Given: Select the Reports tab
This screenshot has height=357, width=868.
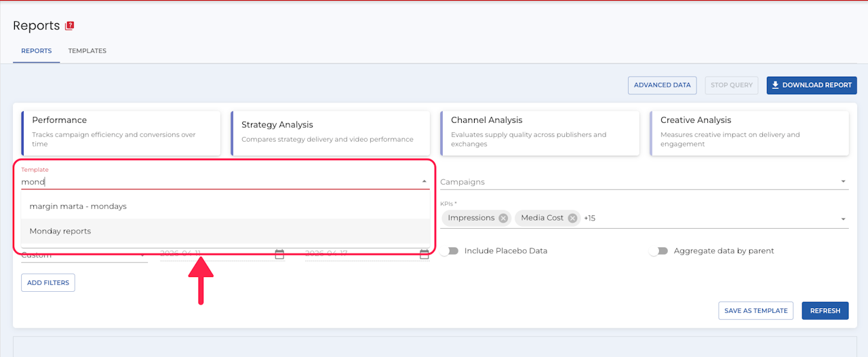Looking at the screenshot, I should tap(37, 51).
